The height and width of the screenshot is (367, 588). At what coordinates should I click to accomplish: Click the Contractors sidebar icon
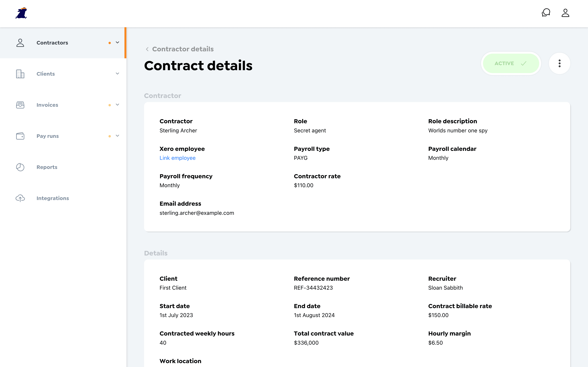click(20, 43)
